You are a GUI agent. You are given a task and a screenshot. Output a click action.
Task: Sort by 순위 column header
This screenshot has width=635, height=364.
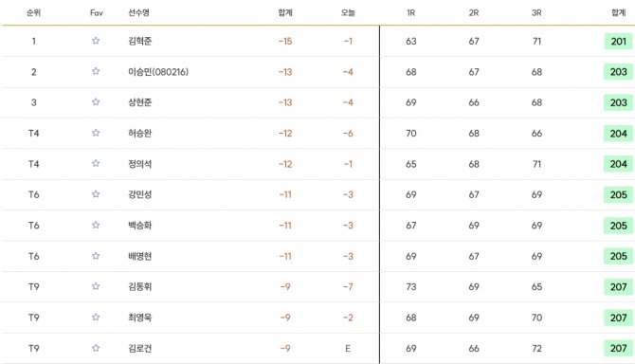click(33, 12)
